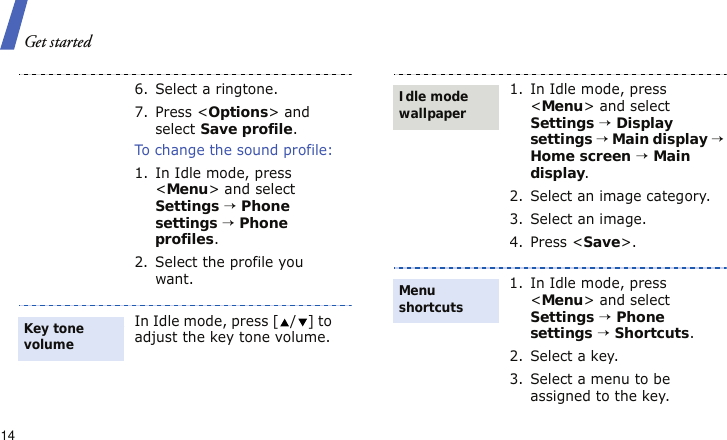Click step "Select a key"

tap(574, 356)
